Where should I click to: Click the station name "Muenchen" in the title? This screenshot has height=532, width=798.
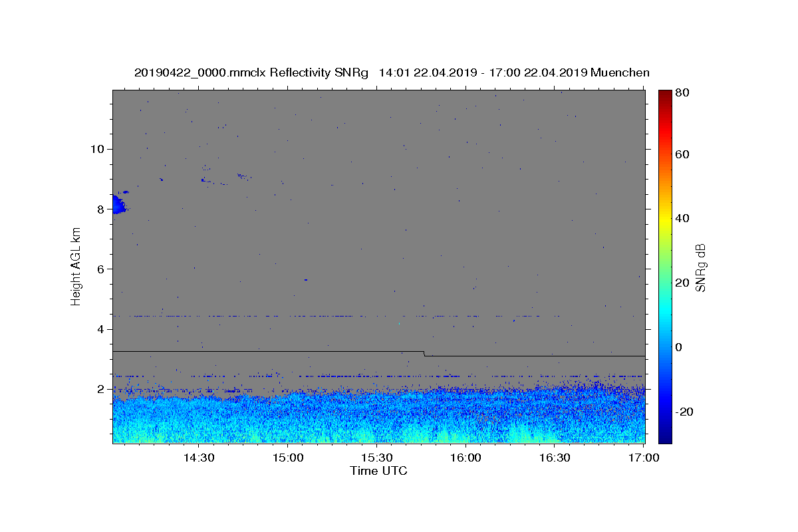click(620, 72)
